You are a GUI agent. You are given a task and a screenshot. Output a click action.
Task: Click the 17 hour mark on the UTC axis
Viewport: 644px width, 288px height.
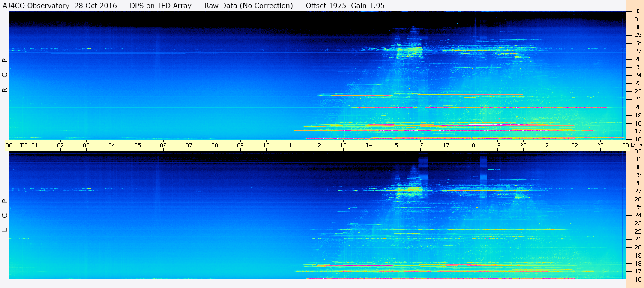[x=446, y=145]
